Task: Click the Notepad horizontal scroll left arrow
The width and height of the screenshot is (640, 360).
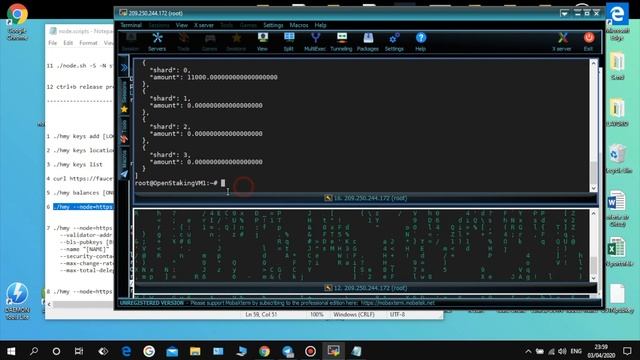Action: (x=49, y=304)
